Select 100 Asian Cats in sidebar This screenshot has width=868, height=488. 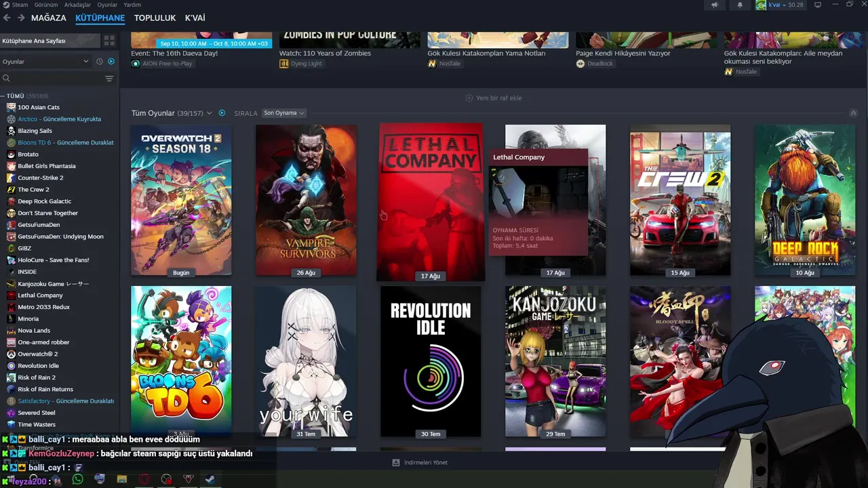(x=39, y=107)
